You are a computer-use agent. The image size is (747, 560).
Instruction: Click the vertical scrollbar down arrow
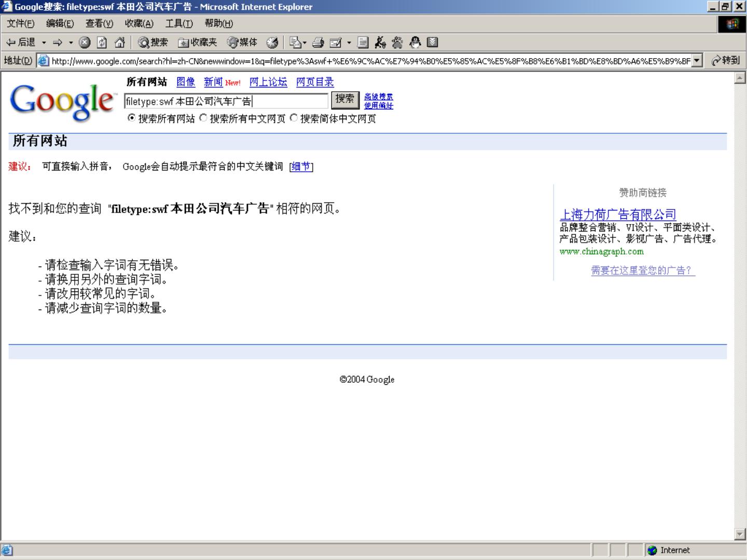(740, 534)
